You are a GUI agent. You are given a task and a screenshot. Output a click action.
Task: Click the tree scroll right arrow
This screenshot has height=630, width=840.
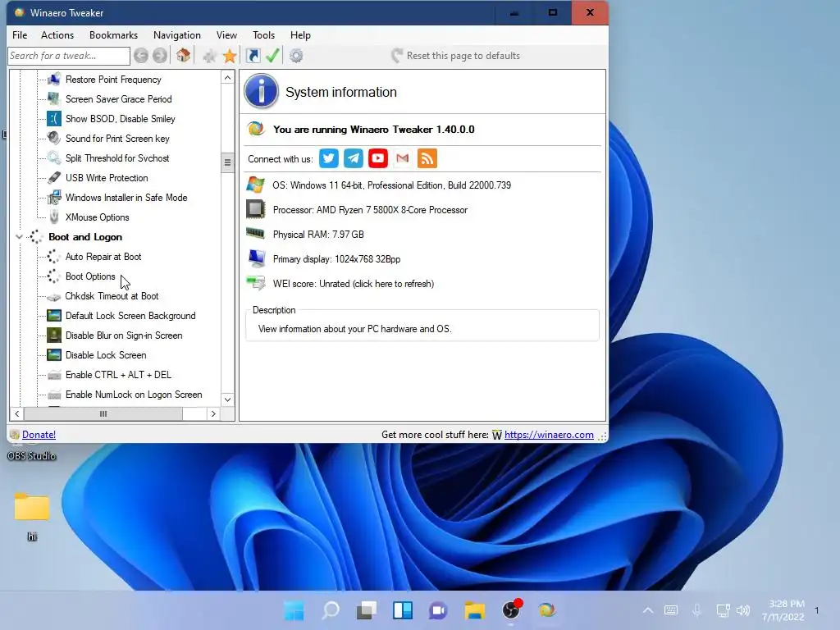(x=213, y=413)
